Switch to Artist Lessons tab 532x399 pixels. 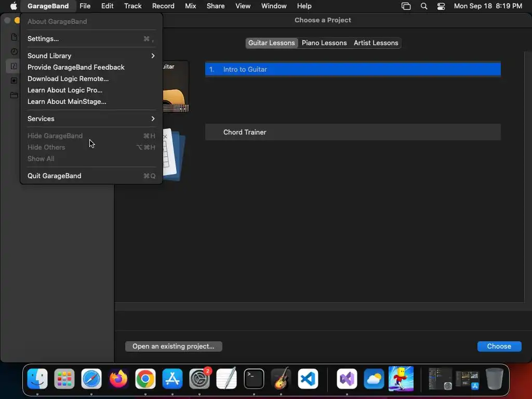[376, 43]
